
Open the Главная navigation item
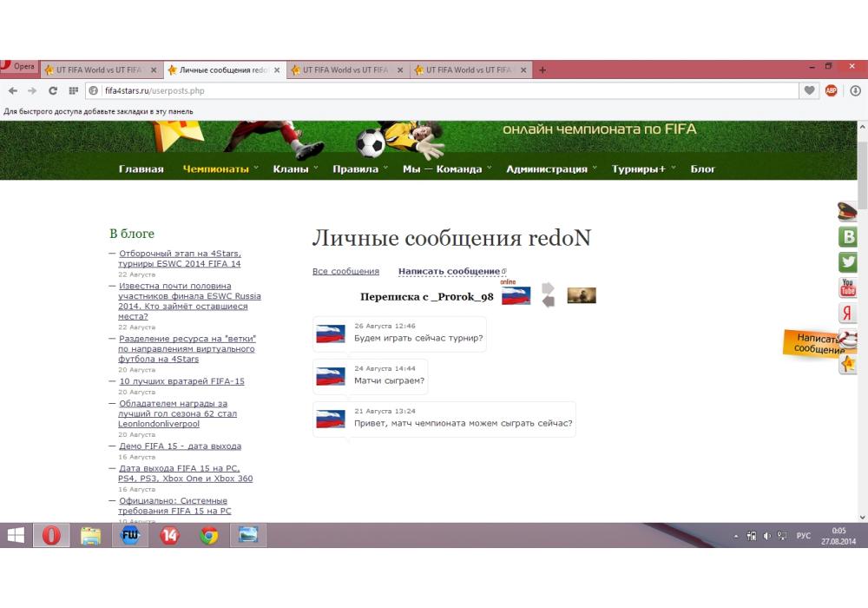tap(141, 169)
